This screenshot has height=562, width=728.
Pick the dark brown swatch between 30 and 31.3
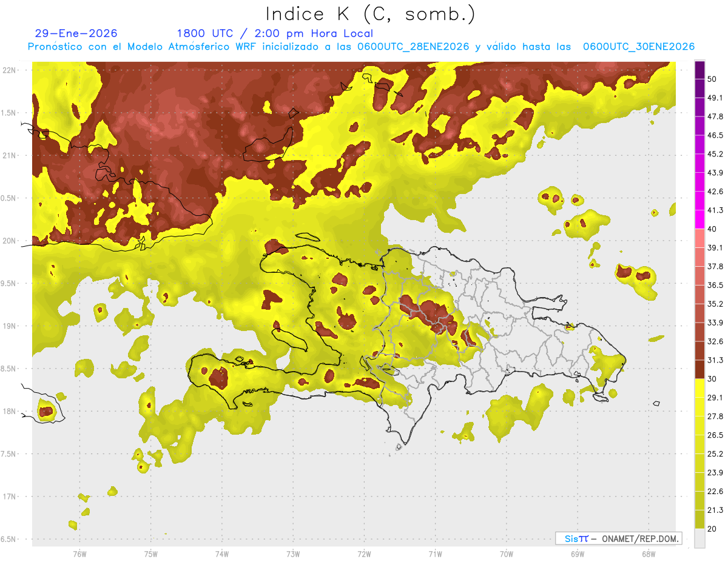[x=699, y=370]
